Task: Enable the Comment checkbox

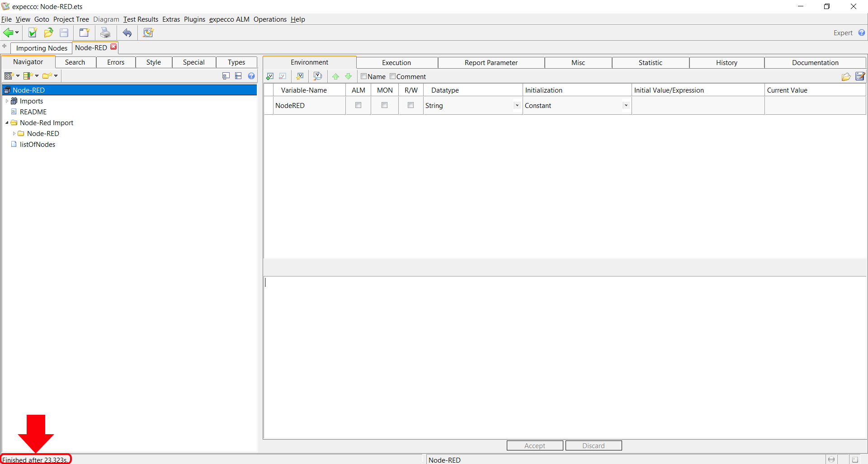Action: pyautogui.click(x=392, y=76)
